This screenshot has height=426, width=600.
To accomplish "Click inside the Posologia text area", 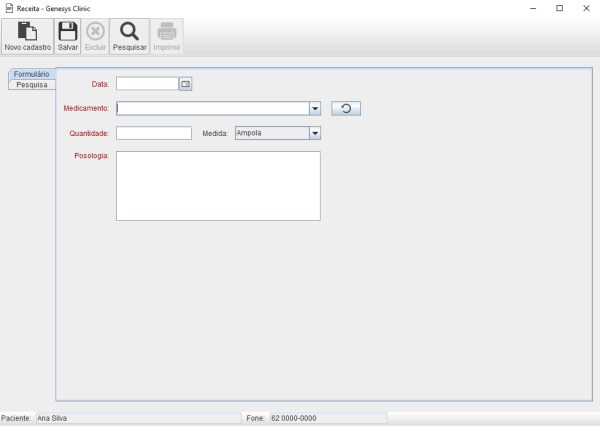I will click(218, 185).
